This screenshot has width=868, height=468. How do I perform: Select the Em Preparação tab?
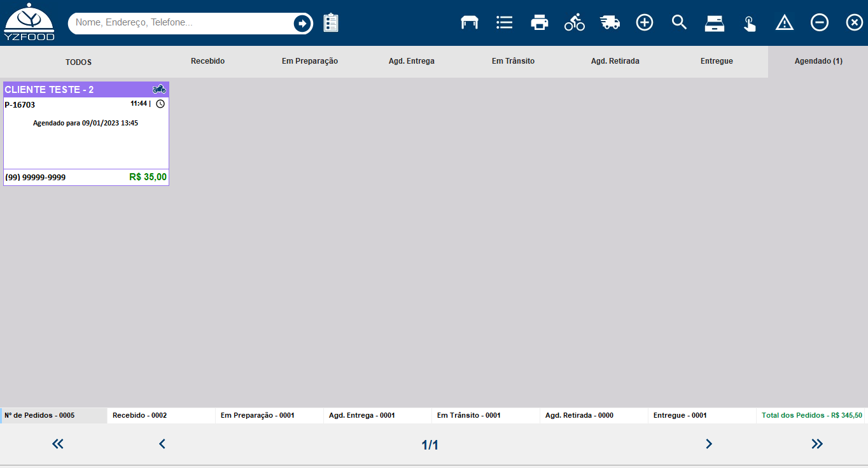pos(310,61)
